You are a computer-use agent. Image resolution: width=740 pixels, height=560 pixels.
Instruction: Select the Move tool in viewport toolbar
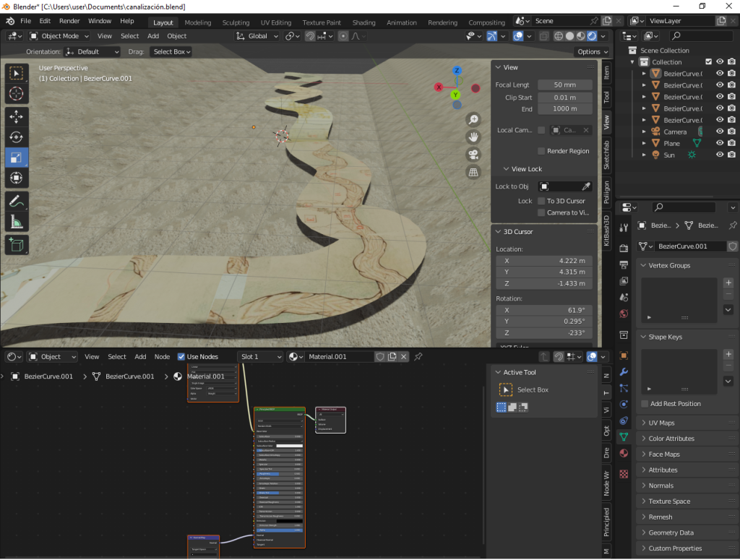point(17,116)
